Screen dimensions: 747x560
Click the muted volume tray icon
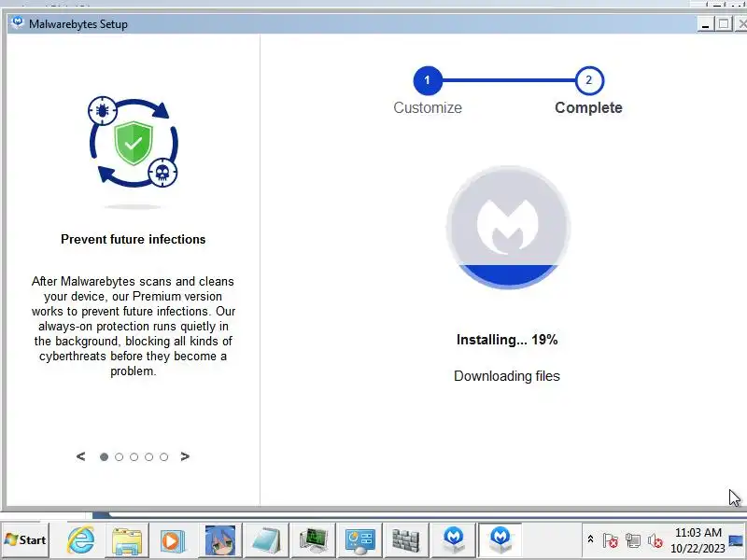[x=655, y=540]
